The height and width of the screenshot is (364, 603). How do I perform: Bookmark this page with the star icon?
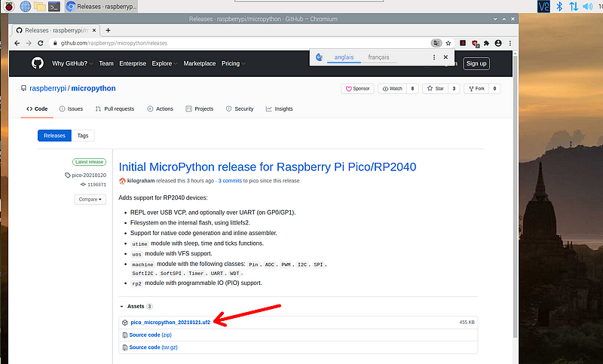448,43
